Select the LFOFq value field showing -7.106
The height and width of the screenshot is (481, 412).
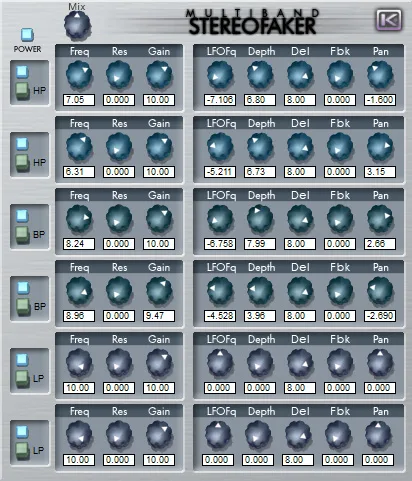(220, 100)
